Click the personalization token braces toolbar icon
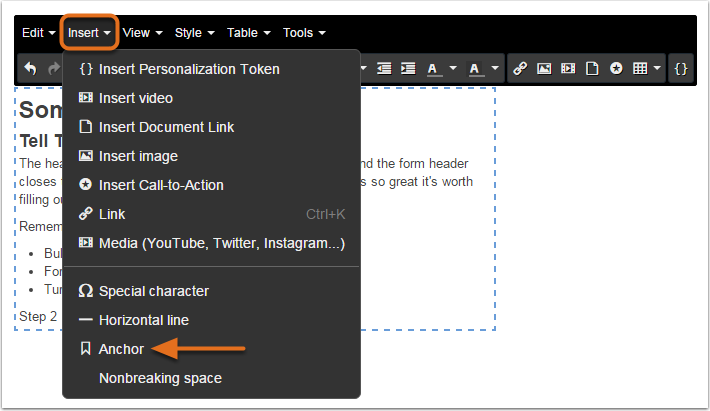The width and height of the screenshot is (710, 411). (681, 69)
